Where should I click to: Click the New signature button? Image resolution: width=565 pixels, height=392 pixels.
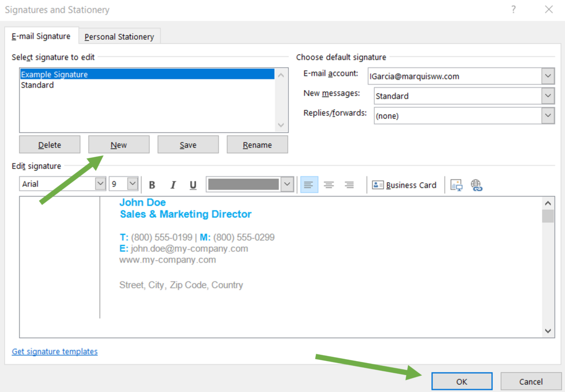click(x=119, y=145)
